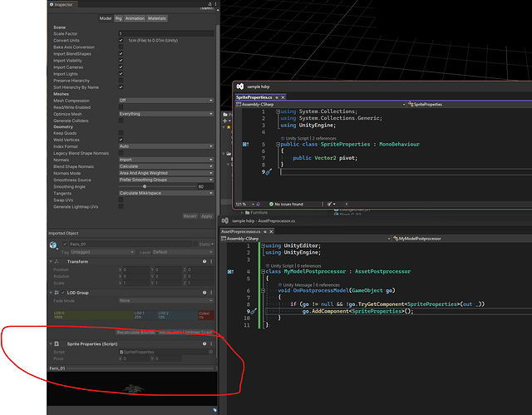Image resolution: width=532 pixels, height=415 pixels.
Task: Switch to the Rig tab
Action: pyautogui.click(x=119, y=17)
